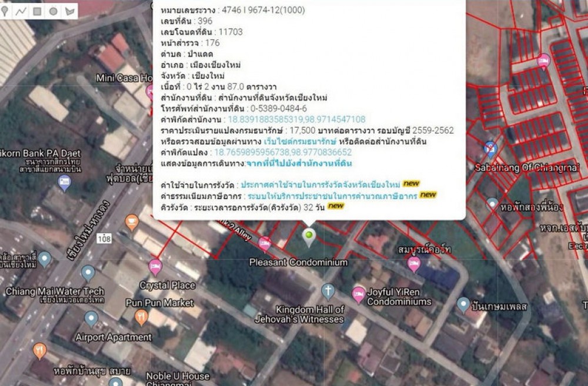Select the marker drawing tool
This screenshot has height=386, width=588.
pos(5,11)
